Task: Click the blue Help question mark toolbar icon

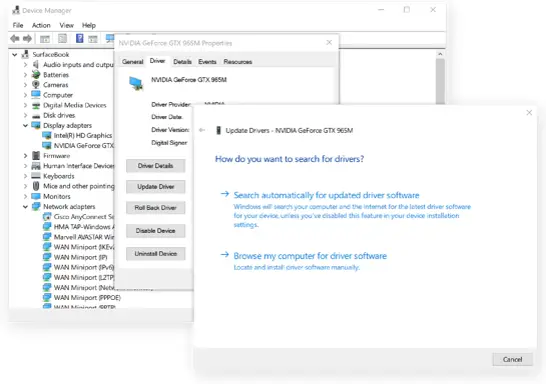Action: pos(79,38)
